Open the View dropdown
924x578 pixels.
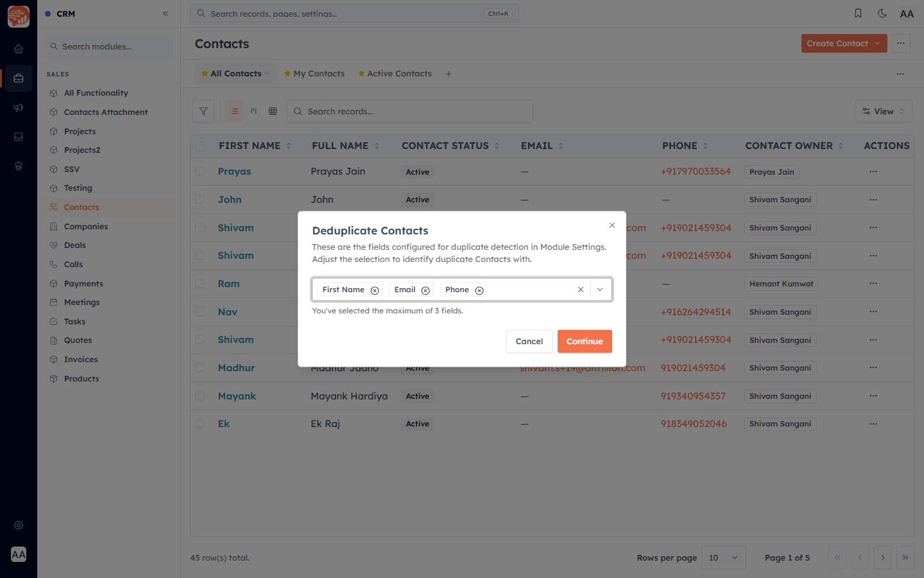click(x=884, y=111)
